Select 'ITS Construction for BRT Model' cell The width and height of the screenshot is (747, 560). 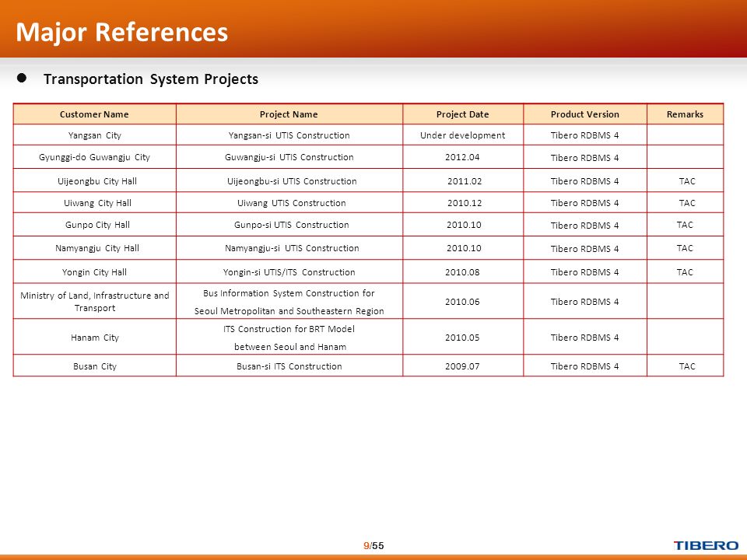point(289,338)
